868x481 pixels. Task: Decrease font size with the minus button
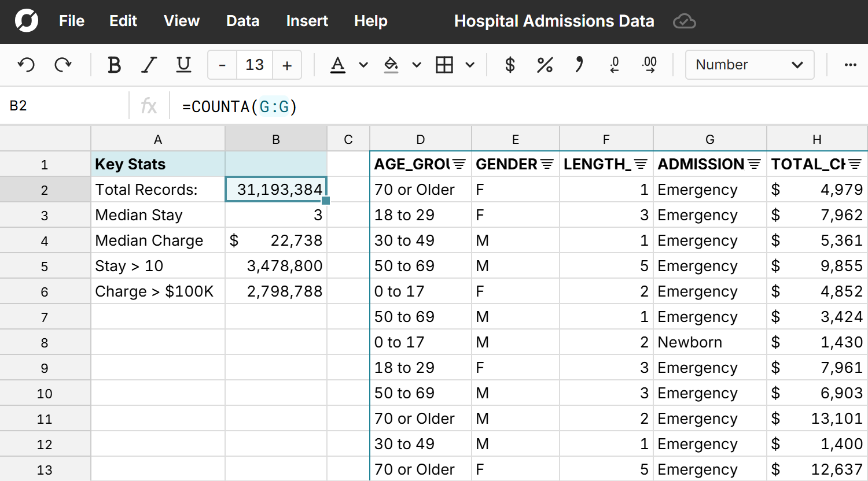pyautogui.click(x=222, y=65)
